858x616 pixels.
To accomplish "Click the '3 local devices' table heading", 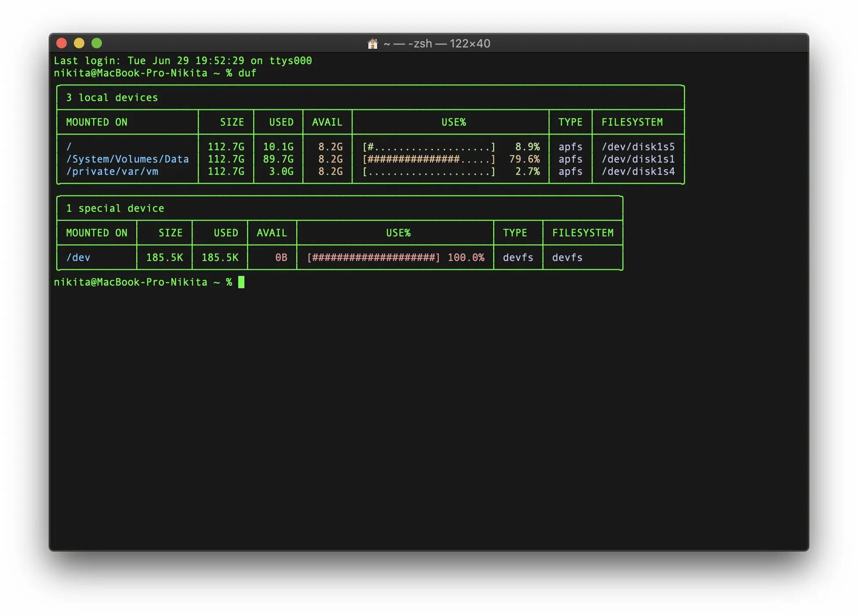I will (112, 98).
